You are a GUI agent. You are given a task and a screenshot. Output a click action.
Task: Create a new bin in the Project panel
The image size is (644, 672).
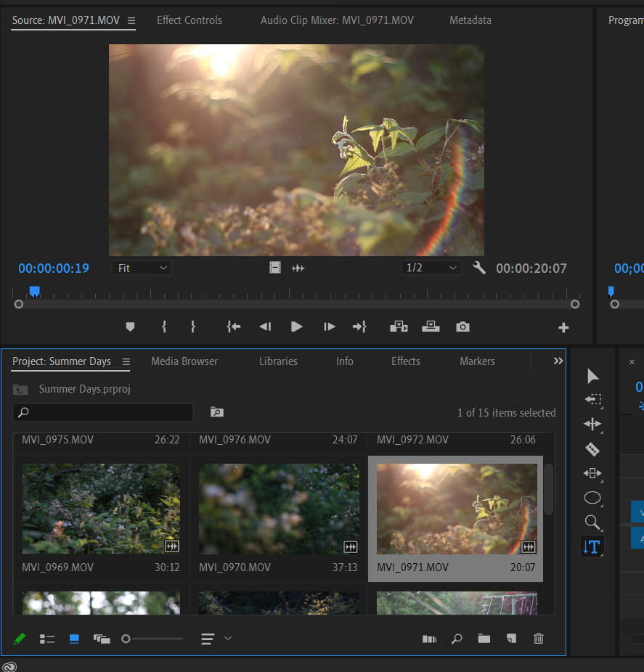(484, 639)
